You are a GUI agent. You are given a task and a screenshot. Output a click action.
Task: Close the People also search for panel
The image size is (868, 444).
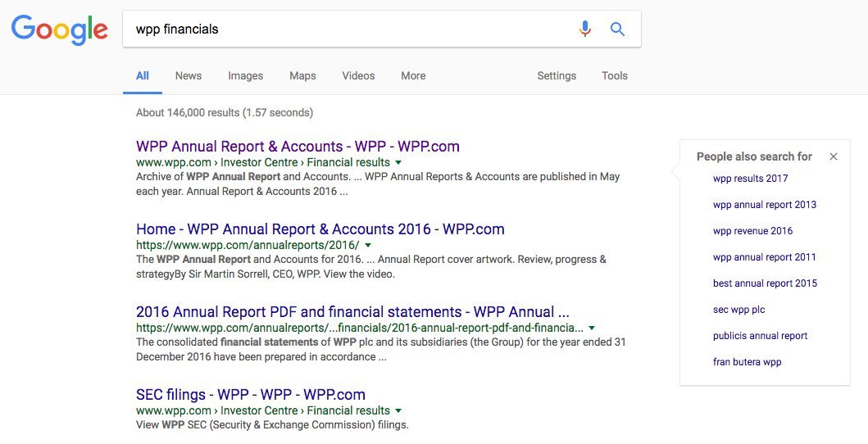coord(833,156)
